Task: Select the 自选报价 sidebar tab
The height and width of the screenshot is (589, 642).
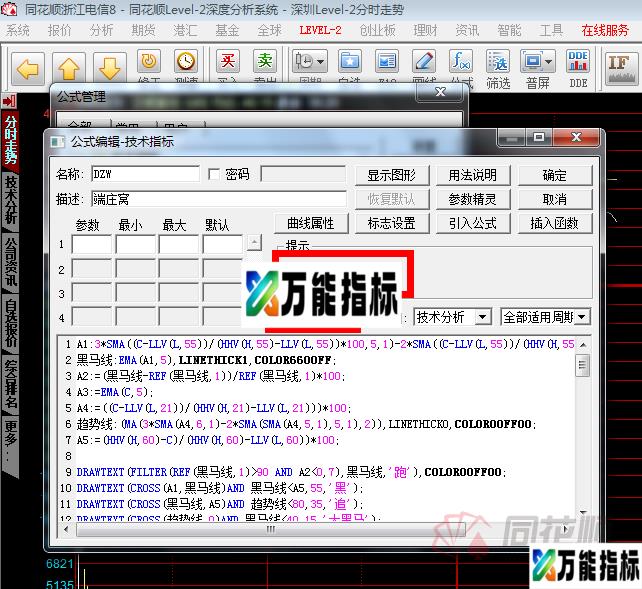Action: [x=10, y=323]
